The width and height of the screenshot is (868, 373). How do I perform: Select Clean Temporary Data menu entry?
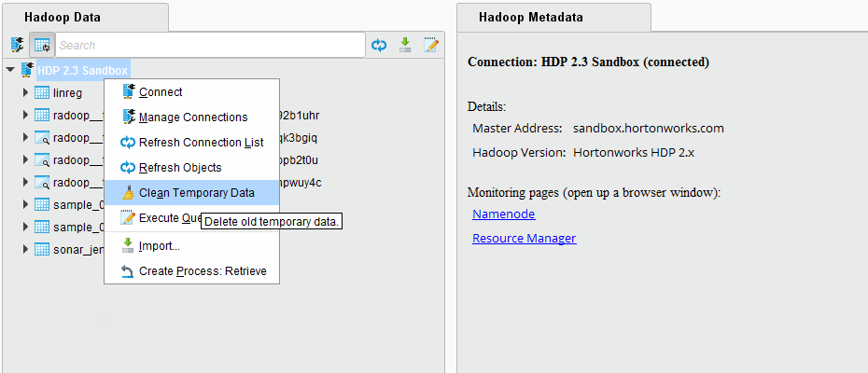point(196,193)
